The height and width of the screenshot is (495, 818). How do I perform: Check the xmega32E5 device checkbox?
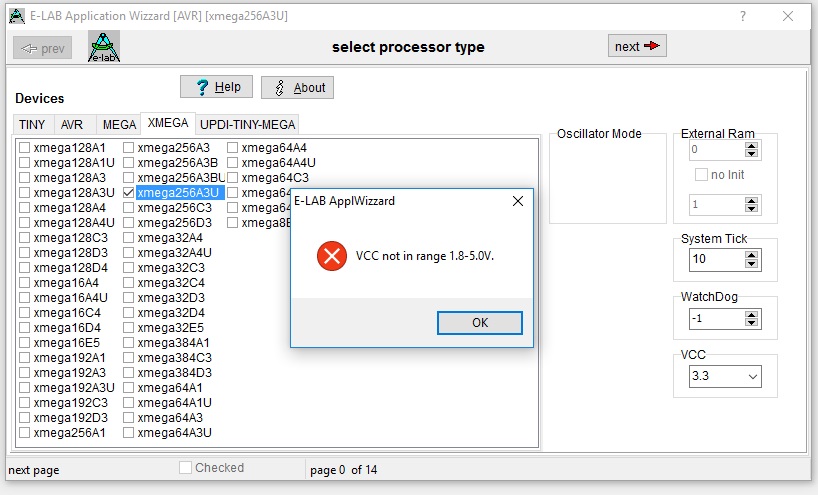pyautogui.click(x=128, y=328)
